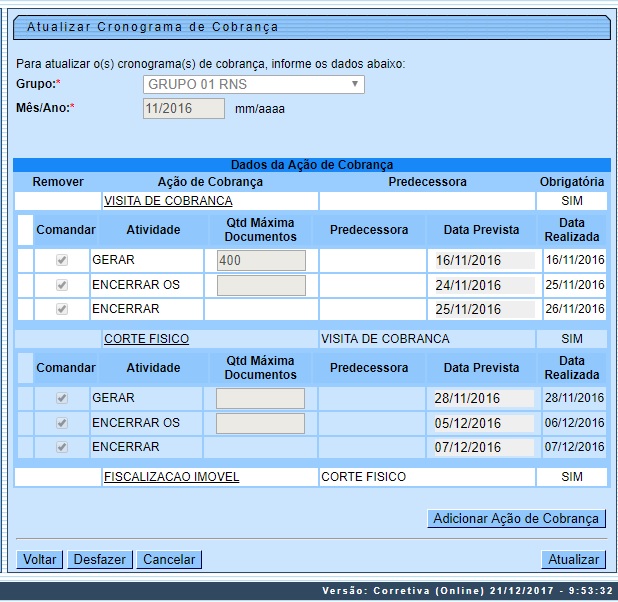
Task: Click the Mês/Ano input field
Action: [185, 108]
